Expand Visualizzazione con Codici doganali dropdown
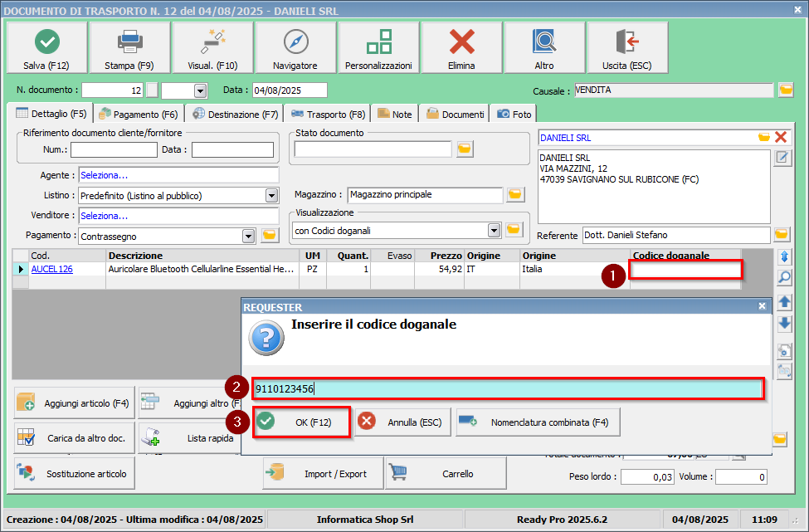 pyautogui.click(x=495, y=230)
